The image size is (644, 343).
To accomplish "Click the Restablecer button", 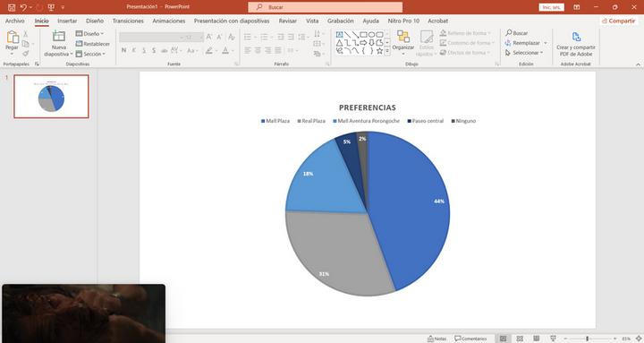I will pyautogui.click(x=93, y=44).
